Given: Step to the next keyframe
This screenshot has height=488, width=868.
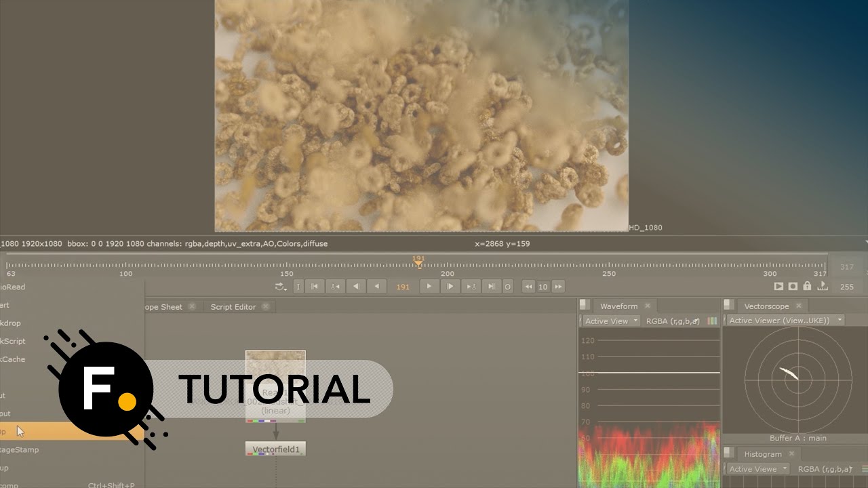Looking at the screenshot, I should coord(471,287).
